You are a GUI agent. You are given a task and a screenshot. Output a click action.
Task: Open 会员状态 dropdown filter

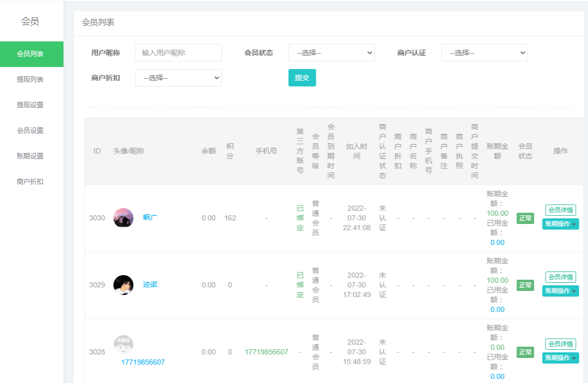coord(331,53)
